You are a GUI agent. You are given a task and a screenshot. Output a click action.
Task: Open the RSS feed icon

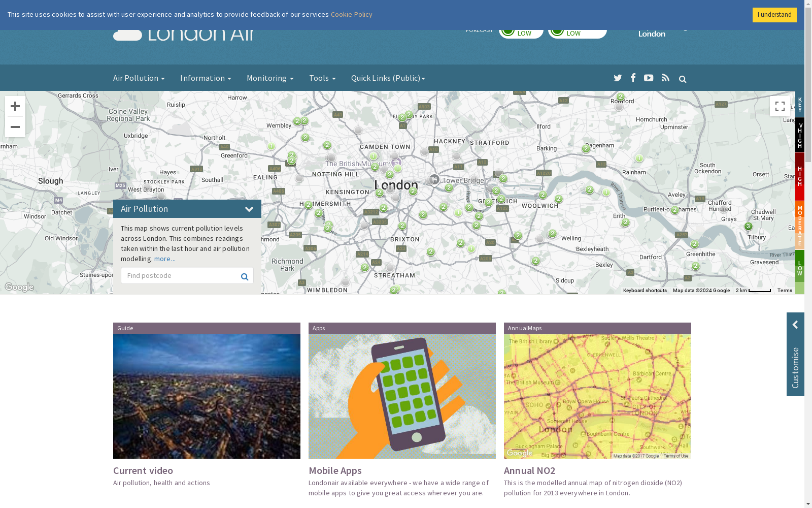(665, 78)
